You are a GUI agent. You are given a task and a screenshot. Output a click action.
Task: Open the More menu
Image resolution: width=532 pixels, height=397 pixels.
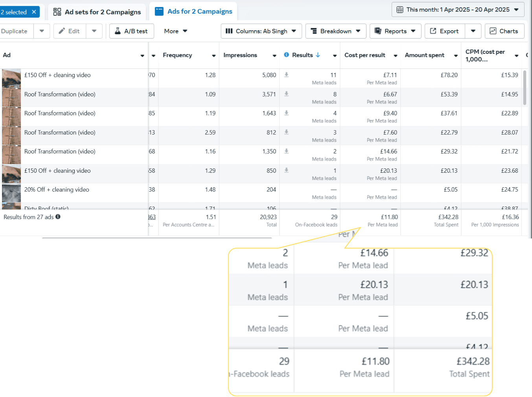(x=175, y=31)
